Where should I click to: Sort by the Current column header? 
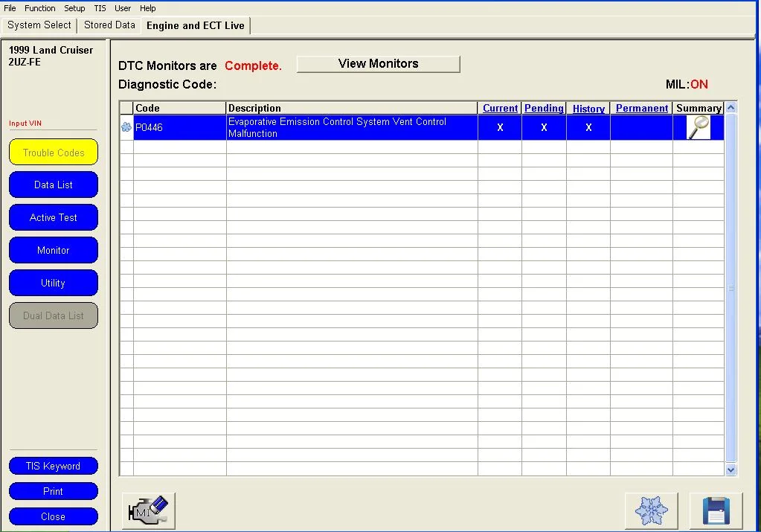point(500,108)
